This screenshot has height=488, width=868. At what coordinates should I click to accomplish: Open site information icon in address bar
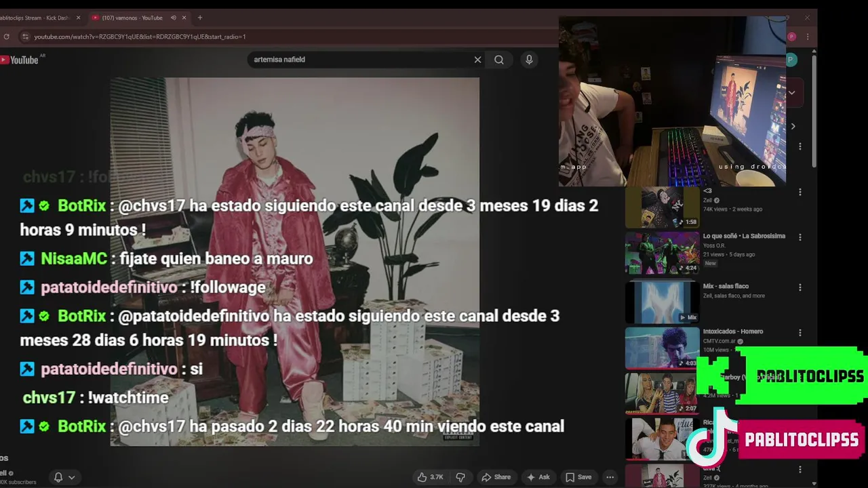click(26, 37)
